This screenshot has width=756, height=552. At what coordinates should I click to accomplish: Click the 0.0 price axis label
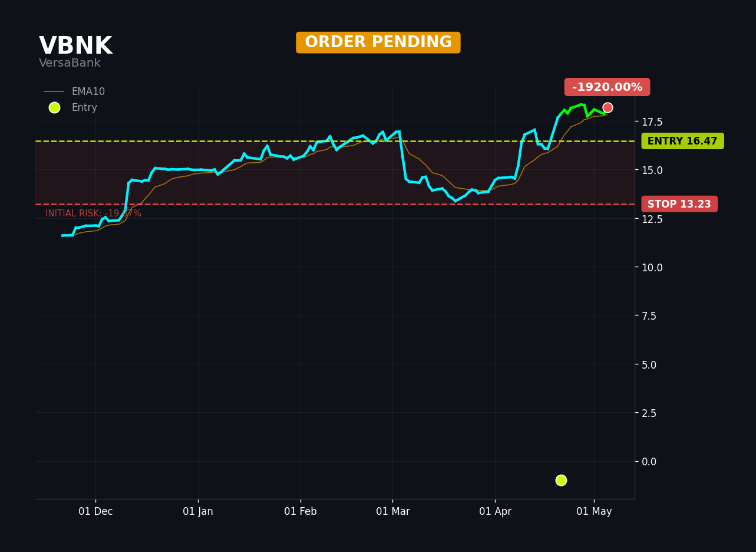(649, 461)
